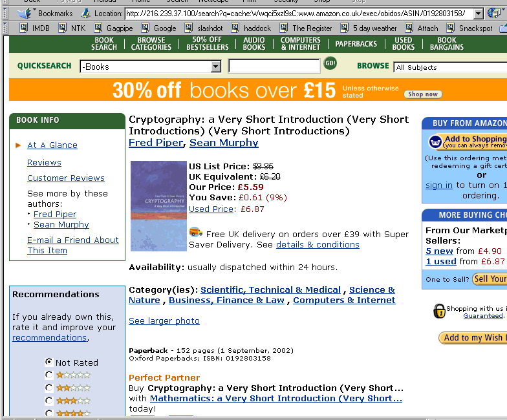The image size is (507, 420).
Task: Open The Register bookmark
Action: pos(305,28)
